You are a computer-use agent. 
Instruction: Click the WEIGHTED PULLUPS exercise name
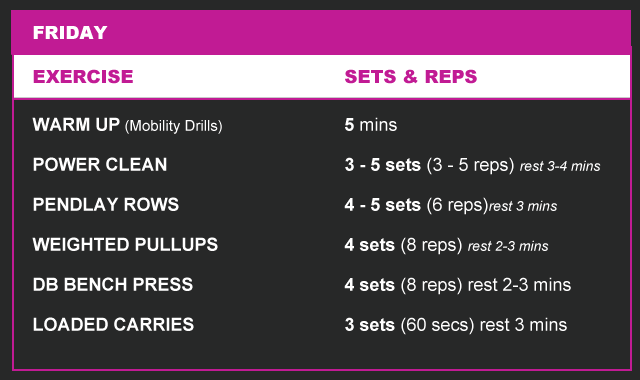(125, 244)
